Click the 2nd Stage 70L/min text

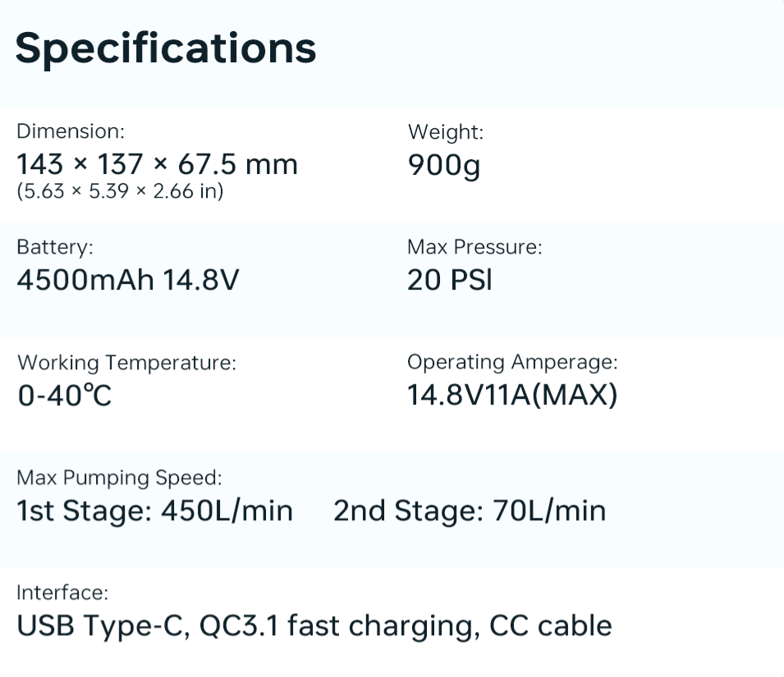click(470, 511)
